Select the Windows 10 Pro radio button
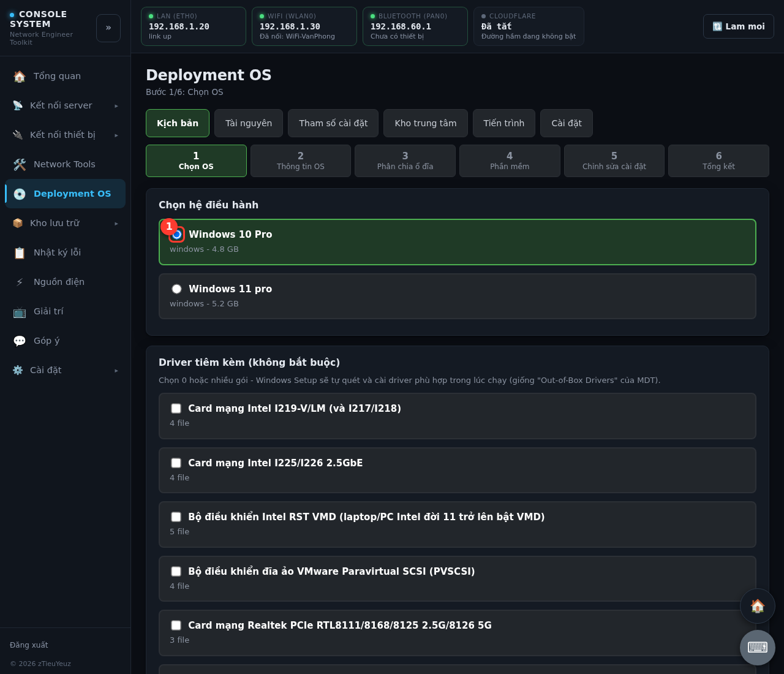784x674 pixels. tap(176, 234)
